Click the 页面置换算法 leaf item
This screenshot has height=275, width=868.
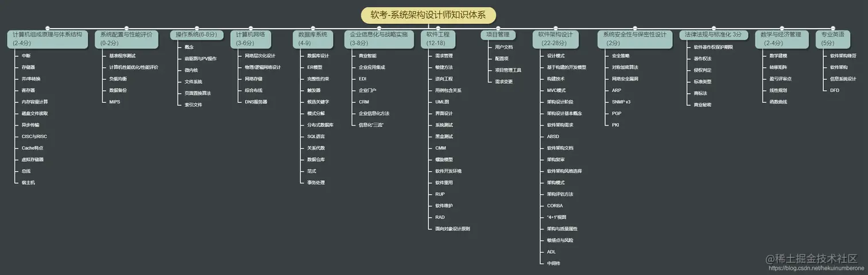click(x=197, y=93)
